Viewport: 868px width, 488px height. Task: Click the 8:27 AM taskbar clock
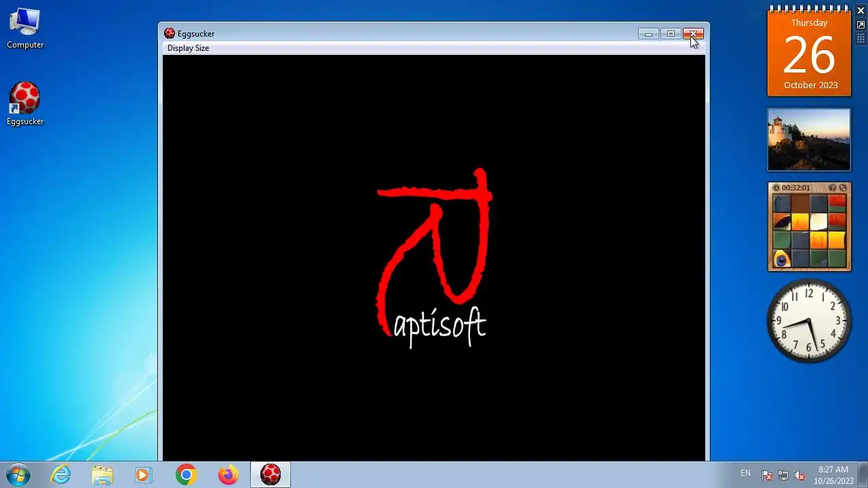[x=833, y=475]
